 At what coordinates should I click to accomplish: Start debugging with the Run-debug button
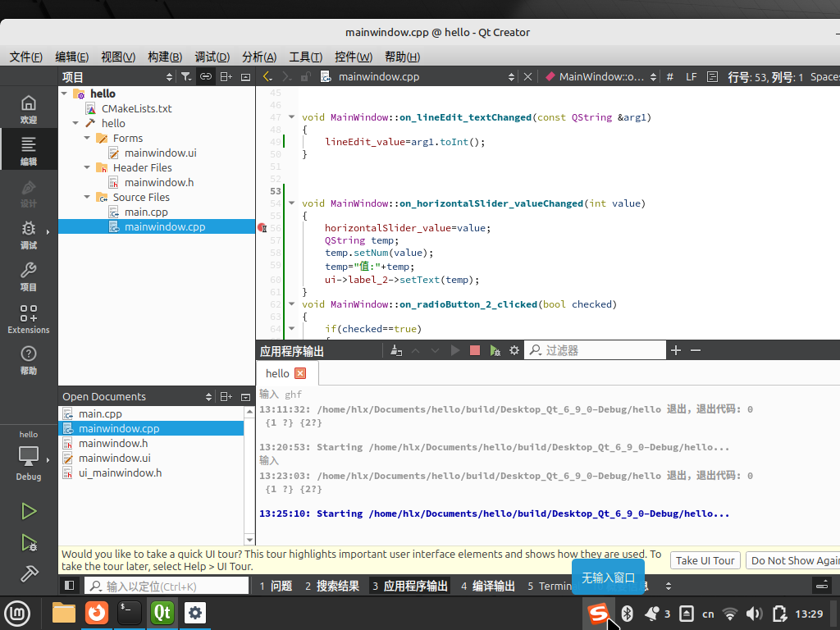29,543
